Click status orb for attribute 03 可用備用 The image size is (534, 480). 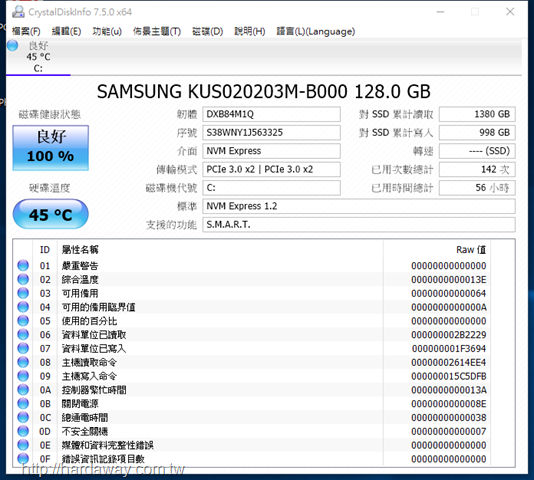(23, 293)
